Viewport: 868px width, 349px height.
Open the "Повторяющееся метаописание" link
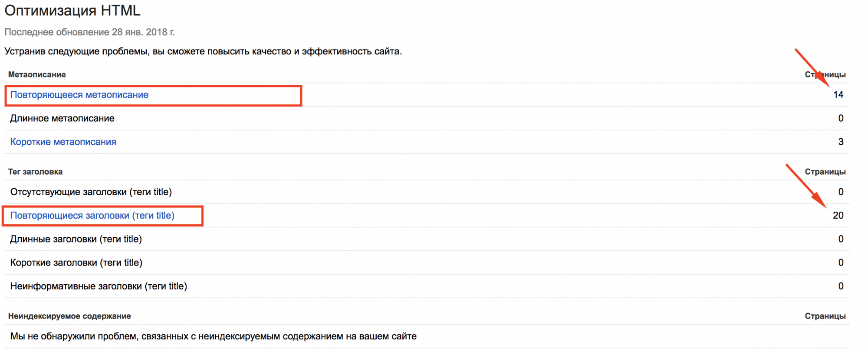pos(79,95)
